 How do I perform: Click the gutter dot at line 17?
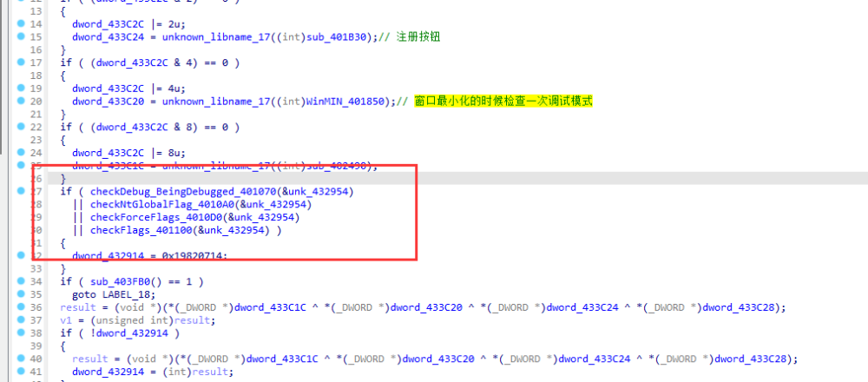point(19,63)
